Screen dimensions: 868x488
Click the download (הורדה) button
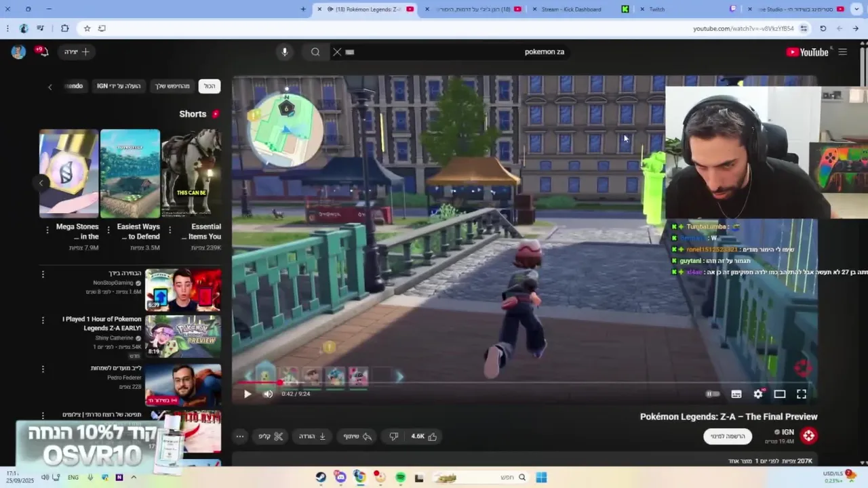tap(313, 436)
